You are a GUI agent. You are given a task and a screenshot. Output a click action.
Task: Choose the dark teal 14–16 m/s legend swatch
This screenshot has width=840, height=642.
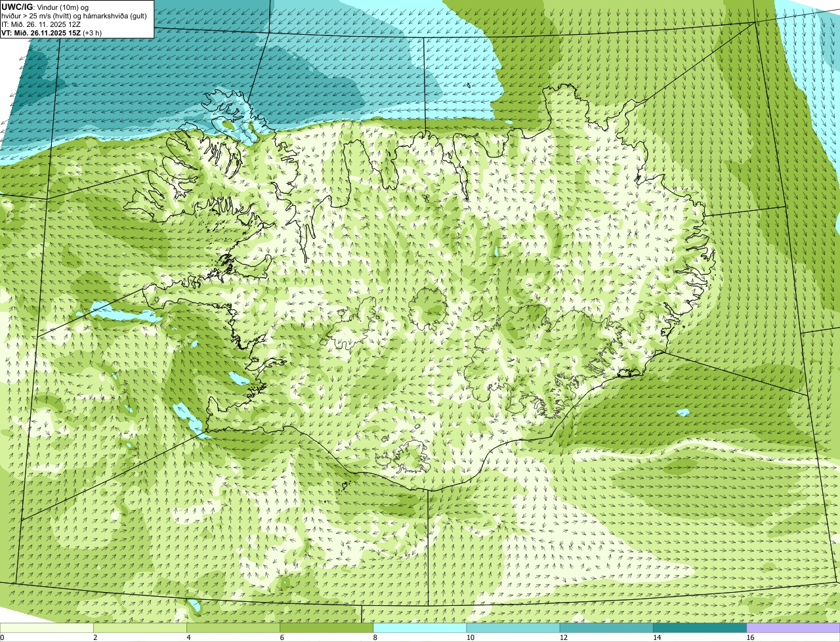[700, 628]
